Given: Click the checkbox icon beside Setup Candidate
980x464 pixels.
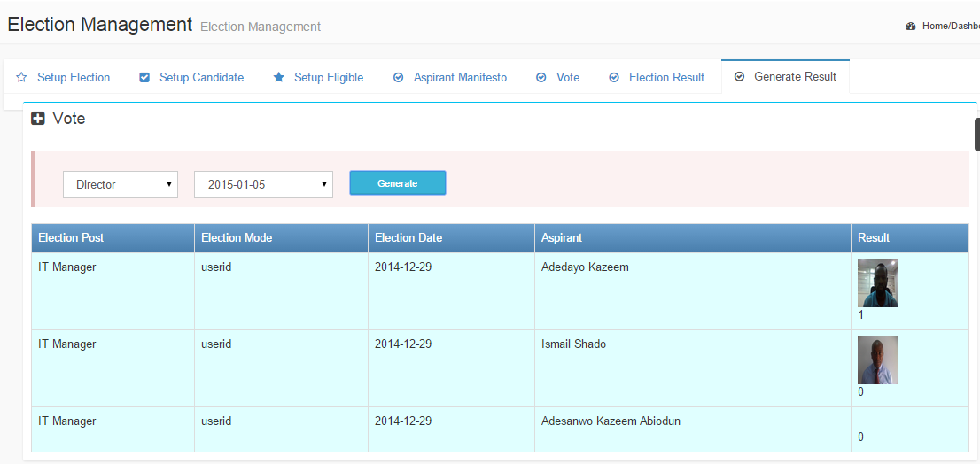Looking at the screenshot, I should coord(144,78).
